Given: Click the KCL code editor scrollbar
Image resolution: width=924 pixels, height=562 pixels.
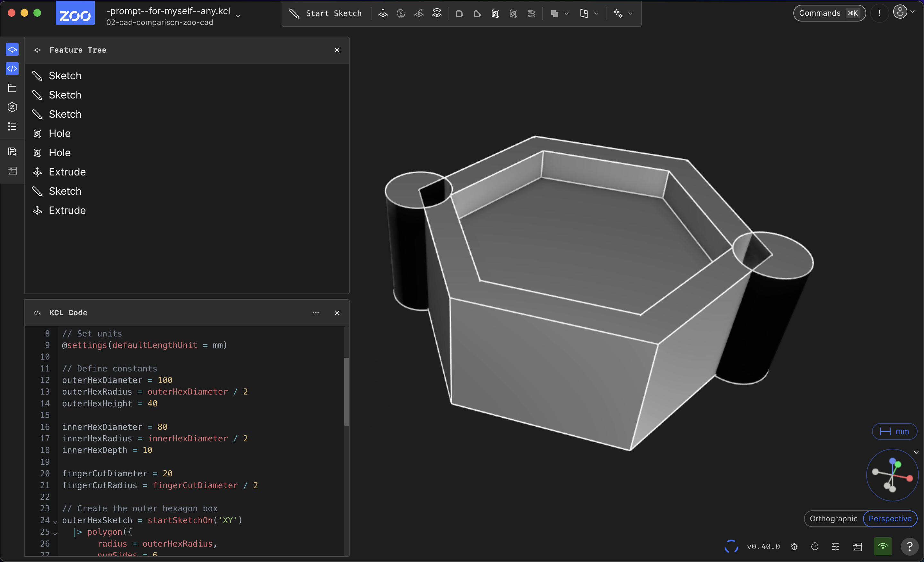Looking at the screenshot, I should (346, 392).
